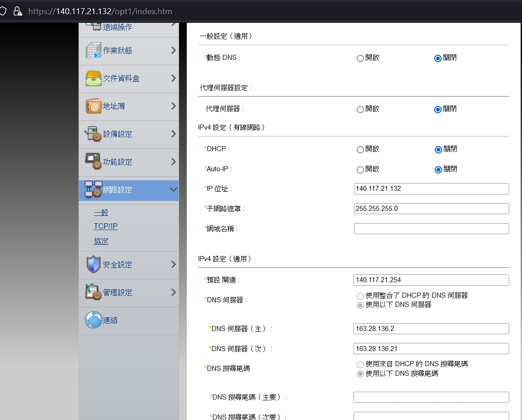Click the lock warning icon in address bar
Image resolution: width=522 pixels, height=420 pixels.
click(x=18, y=11)
